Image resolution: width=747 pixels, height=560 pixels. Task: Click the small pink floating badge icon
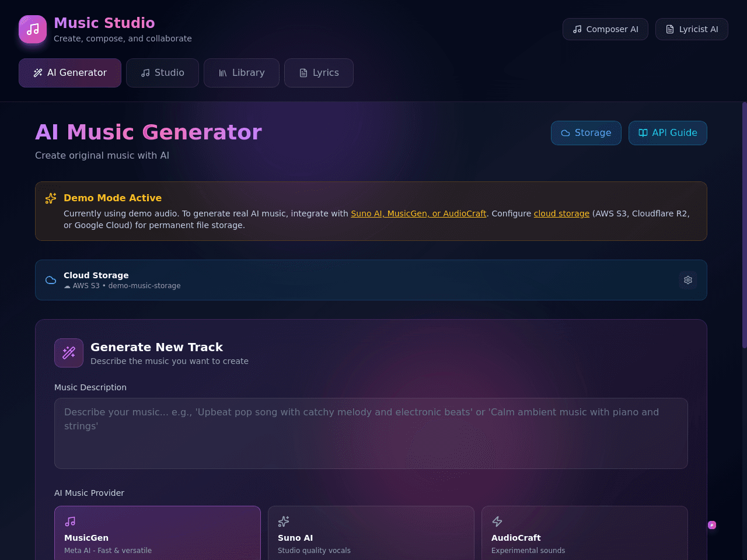click(x=712, y=525)
